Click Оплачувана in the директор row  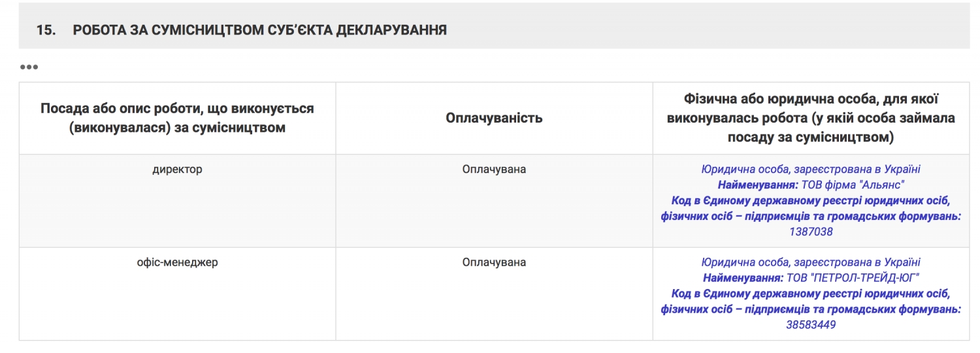494,170
